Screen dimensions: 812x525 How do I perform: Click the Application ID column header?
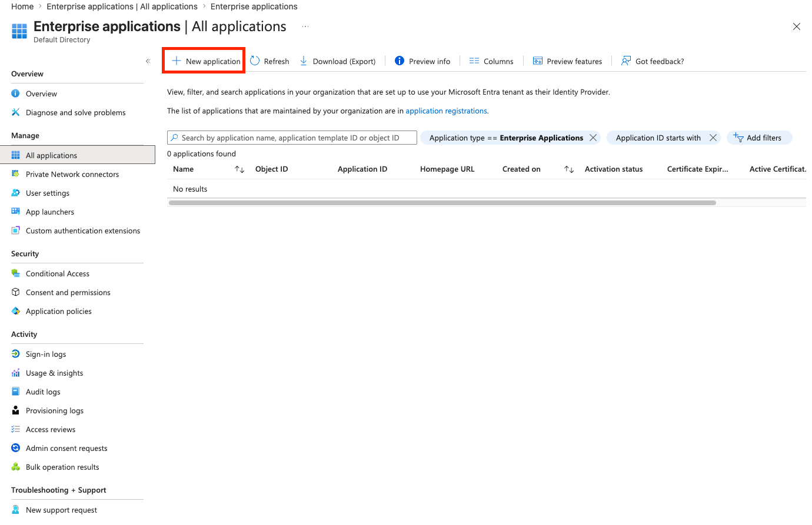(362, 169)
